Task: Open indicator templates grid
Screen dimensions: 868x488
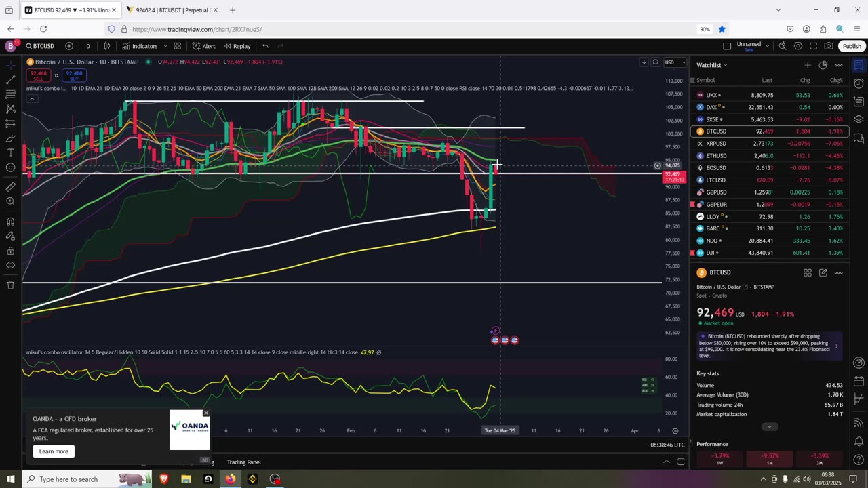Action: click(177, 46)
